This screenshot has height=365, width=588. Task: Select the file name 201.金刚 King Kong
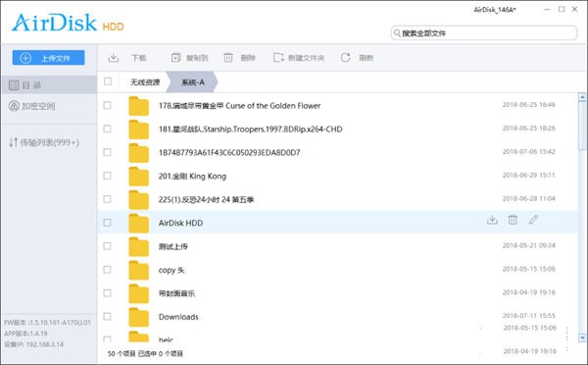click(192, 176)
